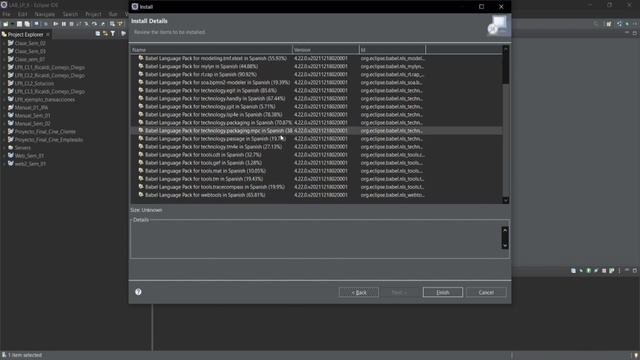
Task: Click the Version cell of the technology.packaging row
Action: tap(320, 122)
